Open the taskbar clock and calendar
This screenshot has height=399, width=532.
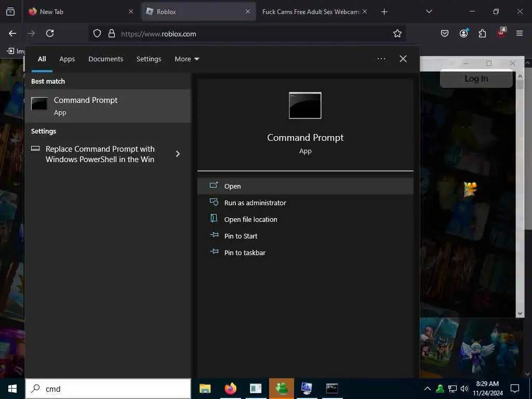(x=487, y=389)
